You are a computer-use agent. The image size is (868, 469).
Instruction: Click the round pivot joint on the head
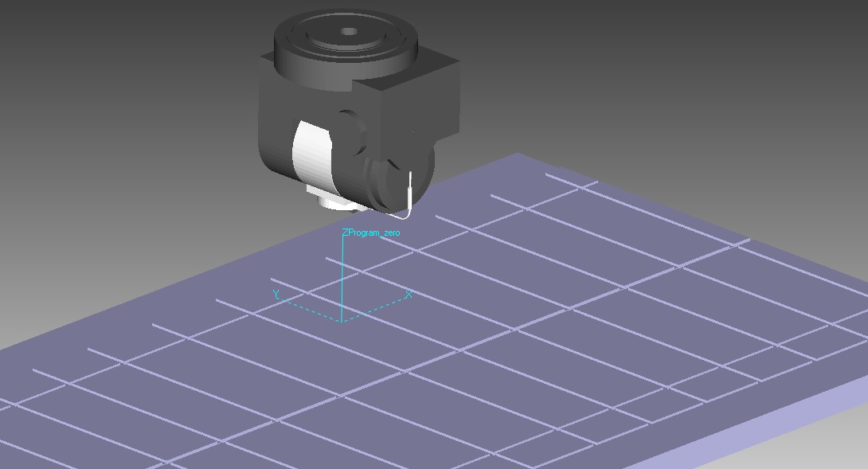click(350, 131)
